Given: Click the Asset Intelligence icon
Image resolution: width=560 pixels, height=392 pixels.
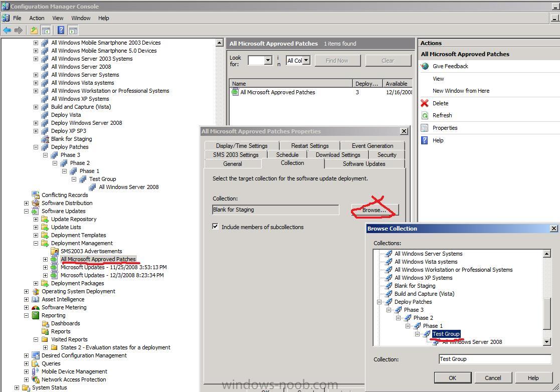Looking at the screenshot, I should [x=36, y=300].
